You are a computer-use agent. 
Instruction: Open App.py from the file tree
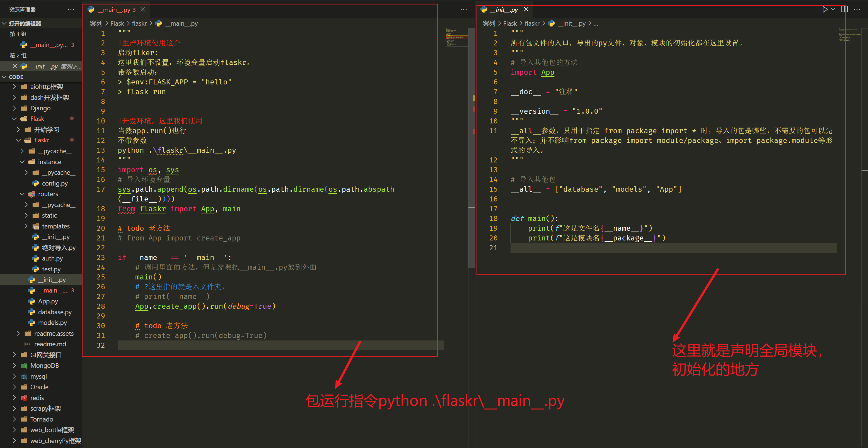[48, 301]
